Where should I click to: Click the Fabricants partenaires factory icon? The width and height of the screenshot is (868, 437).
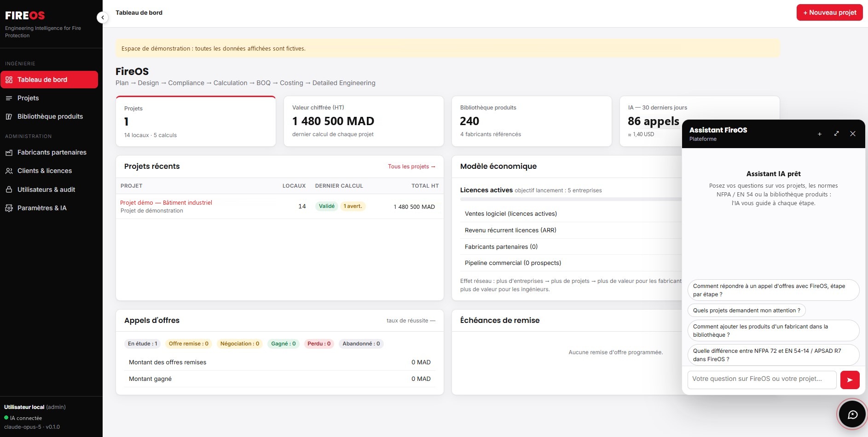coord(9,152)
